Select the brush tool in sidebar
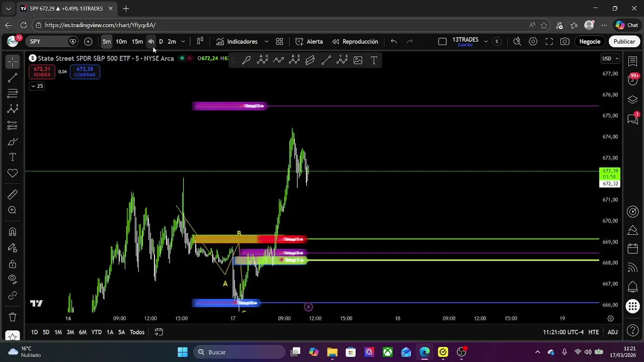644x362 pixels. [x=13, y=142]
